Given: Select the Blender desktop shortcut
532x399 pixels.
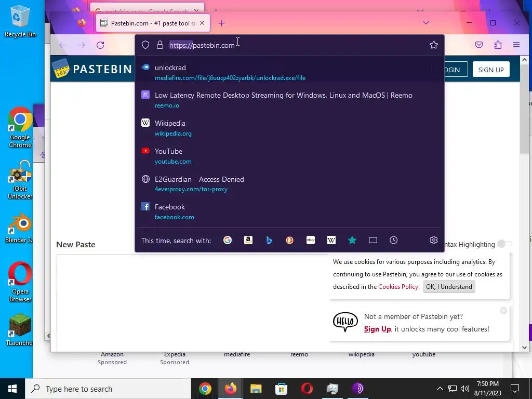Looking at the screenshot, I should [19, 228].
